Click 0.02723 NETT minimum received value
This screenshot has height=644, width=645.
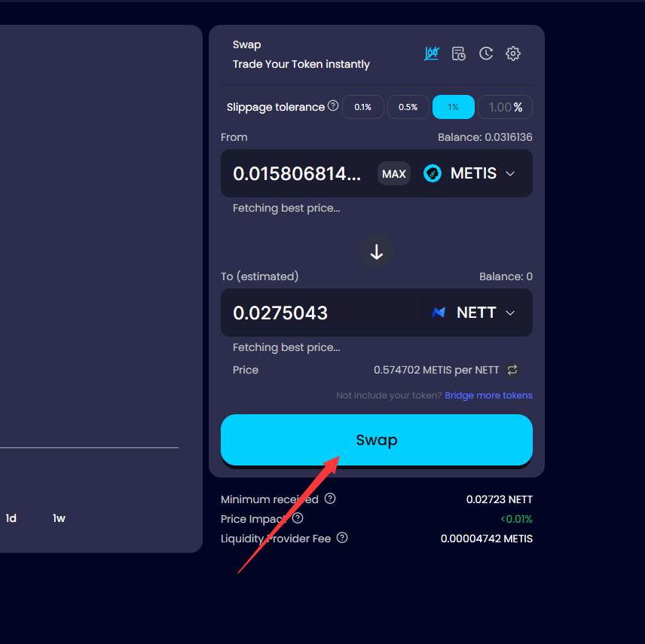(499, 499)
